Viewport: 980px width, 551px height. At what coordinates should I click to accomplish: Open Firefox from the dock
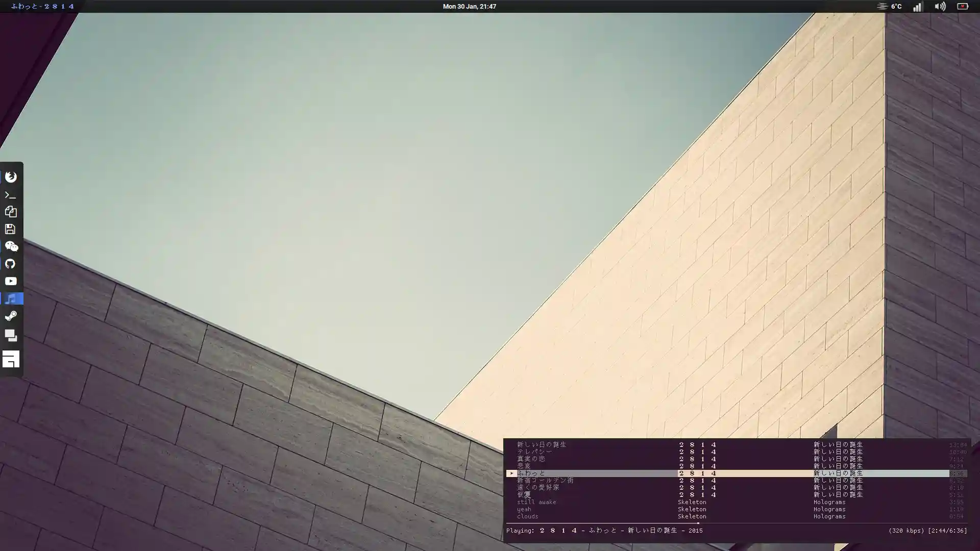click(11, 177)
